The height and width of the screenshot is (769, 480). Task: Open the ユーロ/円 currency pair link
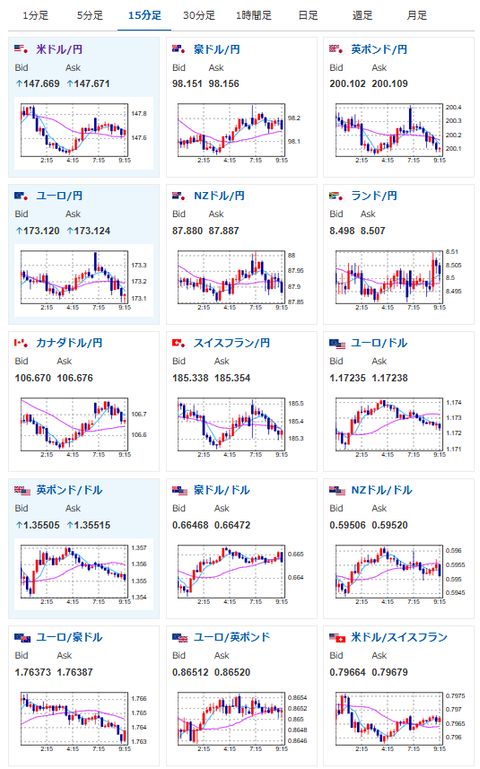click(59, 196)
